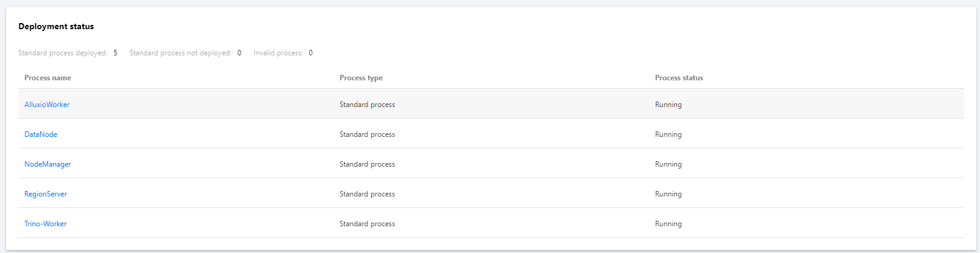Click the Trino-Worker row's Running status
Viewport: 980px width, 253px height.
click(668, 224)
